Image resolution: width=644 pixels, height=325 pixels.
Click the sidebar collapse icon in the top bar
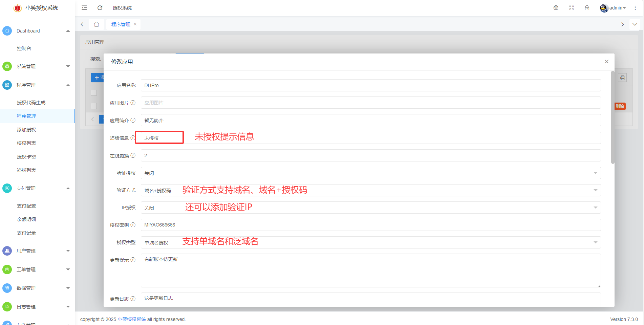point(84,7)
